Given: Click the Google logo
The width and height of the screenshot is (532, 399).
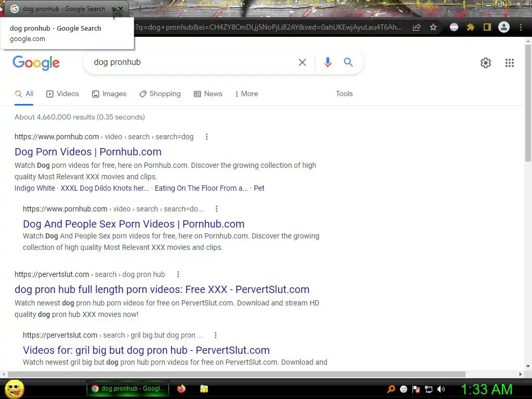Looking at the screenshot, I should click(36, 63).
